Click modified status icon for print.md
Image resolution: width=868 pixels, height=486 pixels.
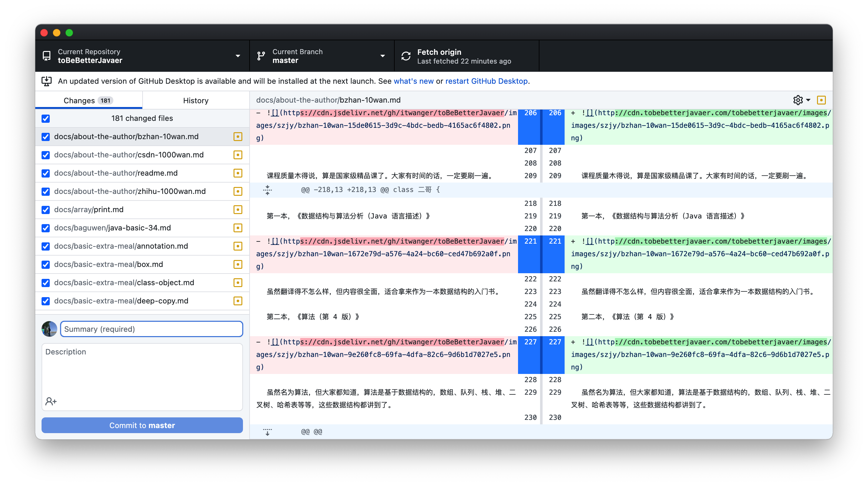click(238, 210)
